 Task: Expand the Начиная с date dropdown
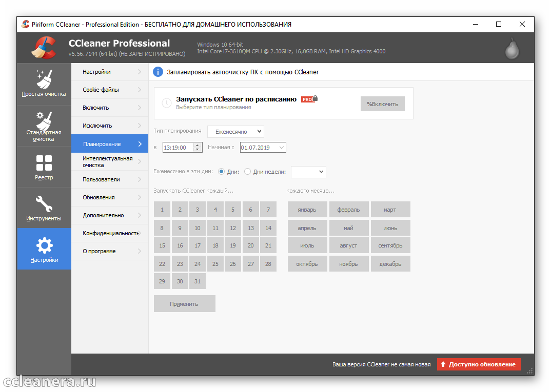point(281,148)
